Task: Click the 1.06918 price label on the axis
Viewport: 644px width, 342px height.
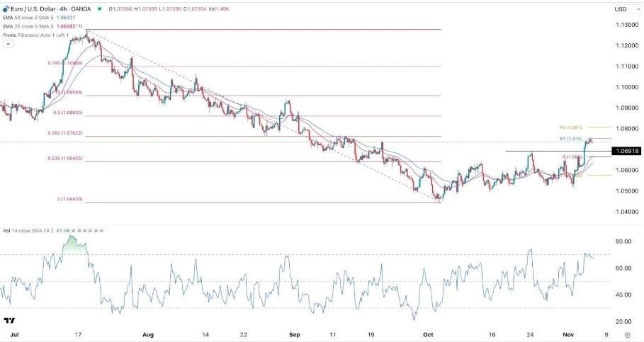Action: pyautogui.click(x=626, y=151)
